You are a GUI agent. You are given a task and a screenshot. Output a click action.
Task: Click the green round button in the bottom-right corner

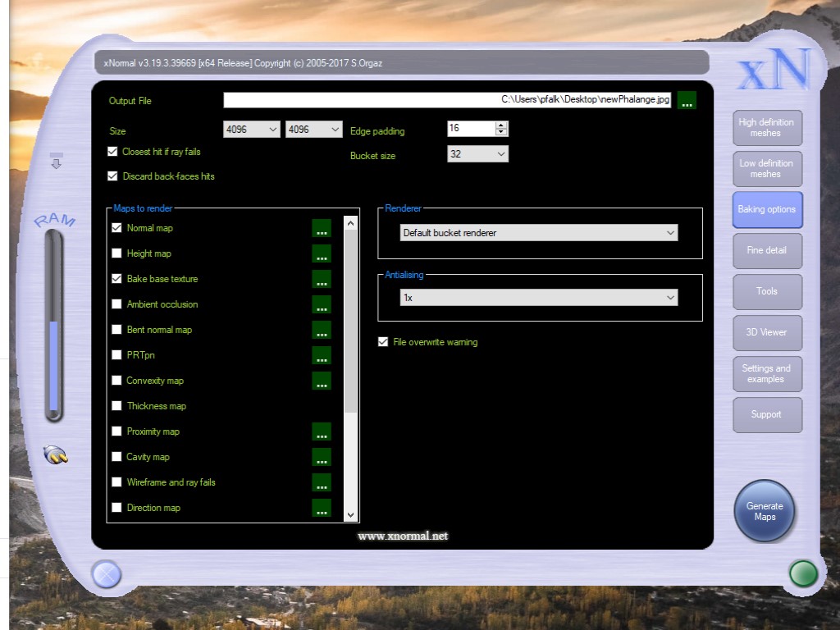[x=802, y=573]
